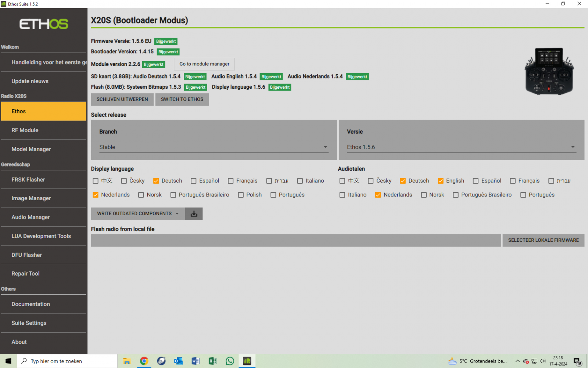Enable Polish display language
The height and width of the screenshot is (368, 588).
click(x=241, y=195)
